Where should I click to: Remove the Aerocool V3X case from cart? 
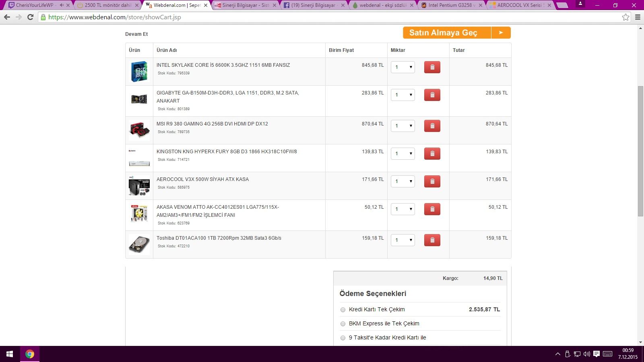point(432,181)
